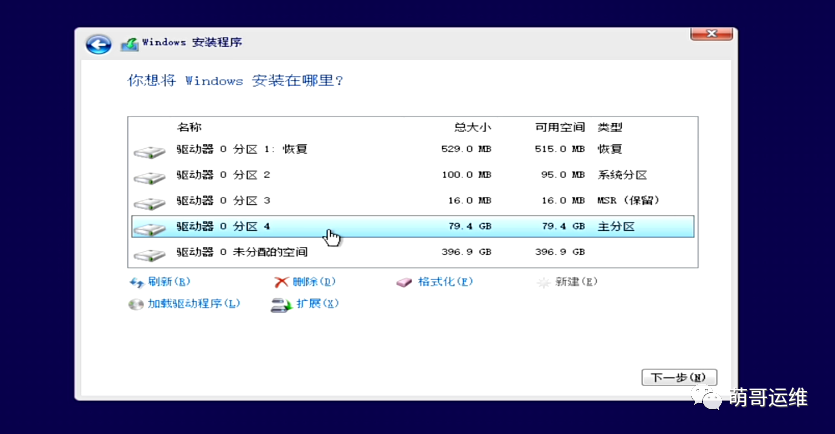The height and width of the screenshot is (434, 835).
Task: Click the 总大小 column header
Action: (472, 127)
